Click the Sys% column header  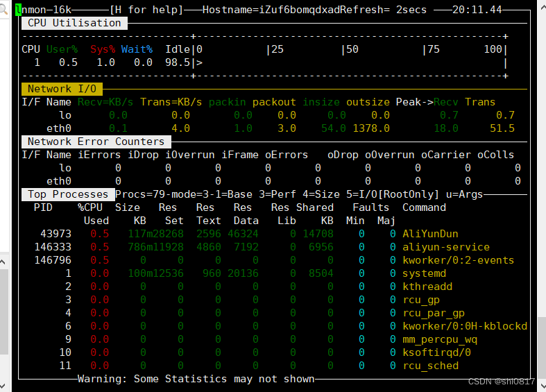[103, 49]
